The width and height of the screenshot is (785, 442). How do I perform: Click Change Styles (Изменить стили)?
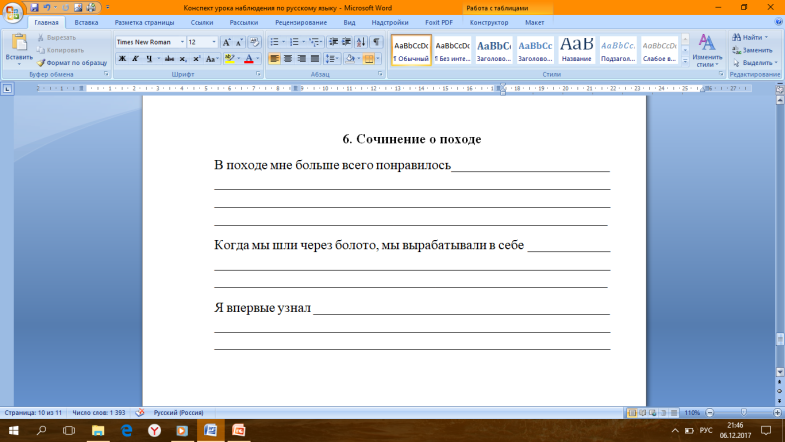tap(707, 50)
